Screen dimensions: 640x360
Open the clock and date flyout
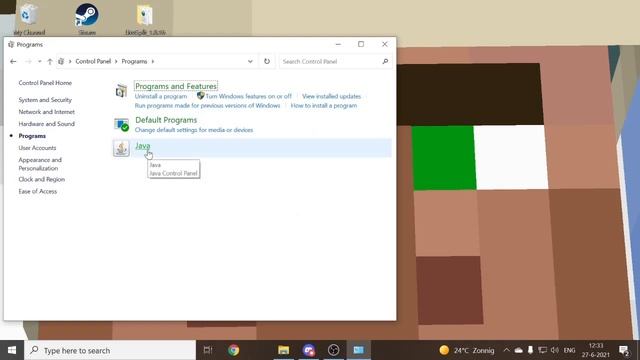tap(596, 350)
